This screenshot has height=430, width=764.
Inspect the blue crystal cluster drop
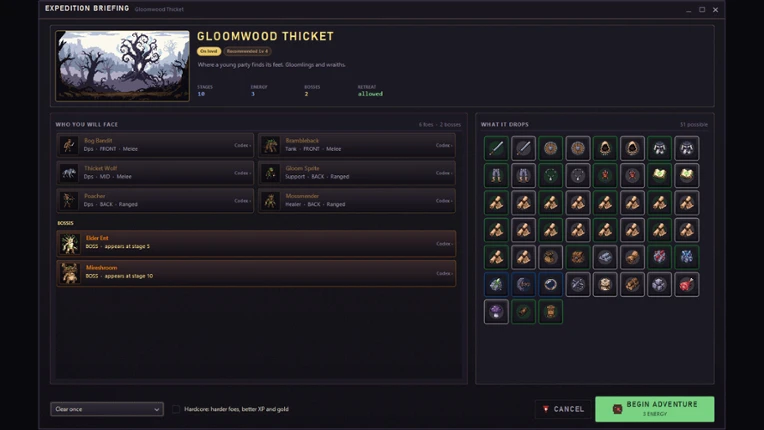tap(687, 257)
